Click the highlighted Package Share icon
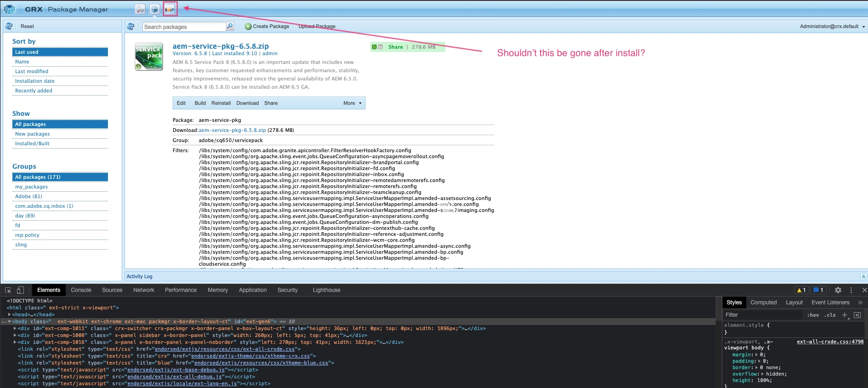The height and width of the screenshot is (388, 868). [x=170, y=9]
